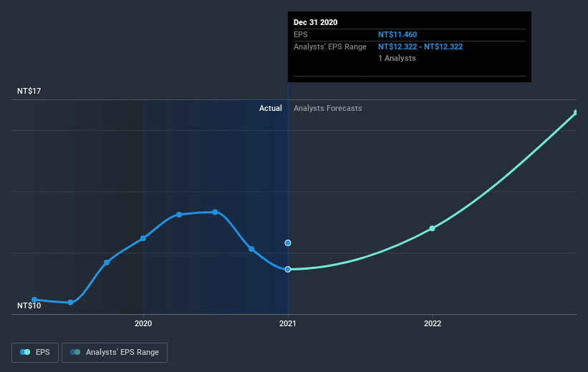This screenshot has height=372, width=588.
Task: Click the 2021 x-axis label
Action: pos(288,323)
